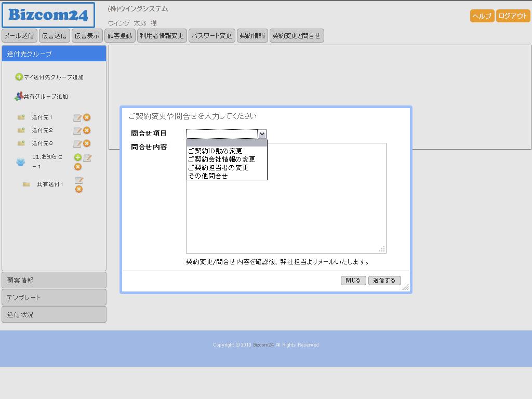Click the orange ログアウト button
Screen dimensions: 532x399
click(x=512, y=16)
